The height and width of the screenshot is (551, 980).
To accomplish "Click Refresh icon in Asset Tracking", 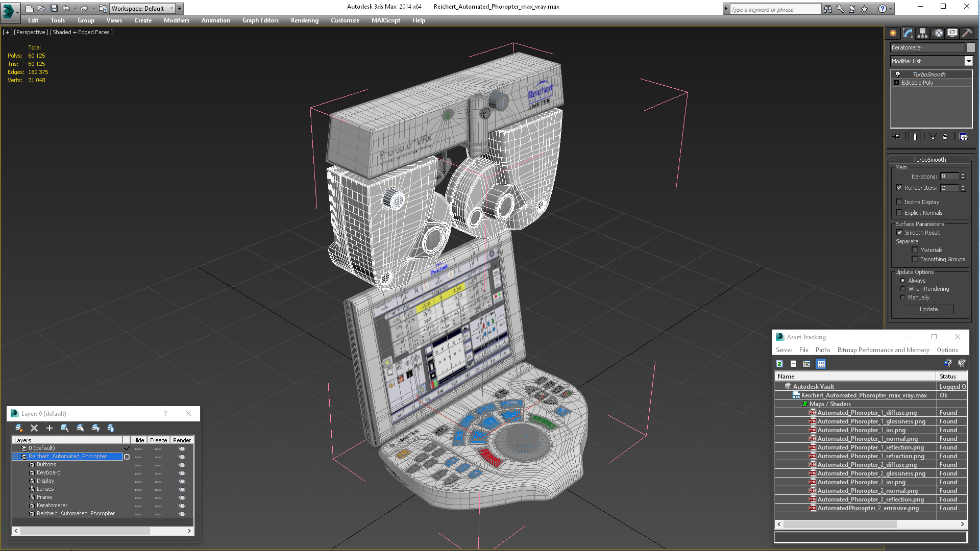I will pyautogui.click(x=779, y=364).
